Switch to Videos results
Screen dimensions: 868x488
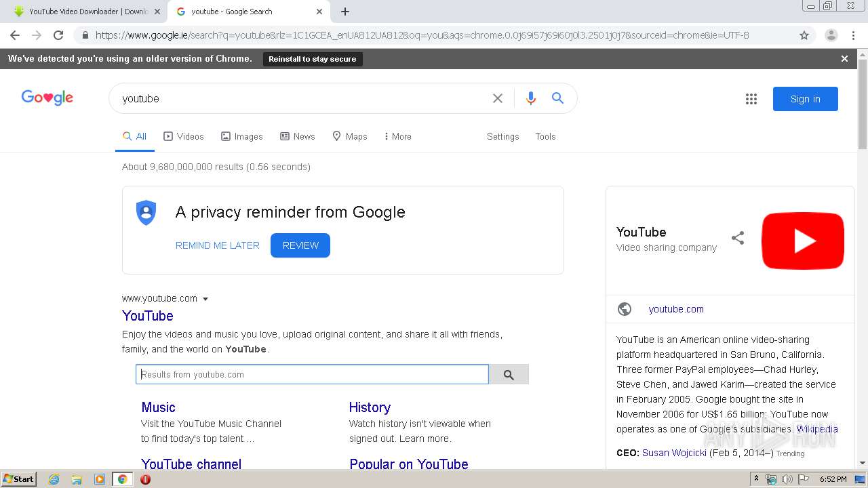click(x=184, y=136)
